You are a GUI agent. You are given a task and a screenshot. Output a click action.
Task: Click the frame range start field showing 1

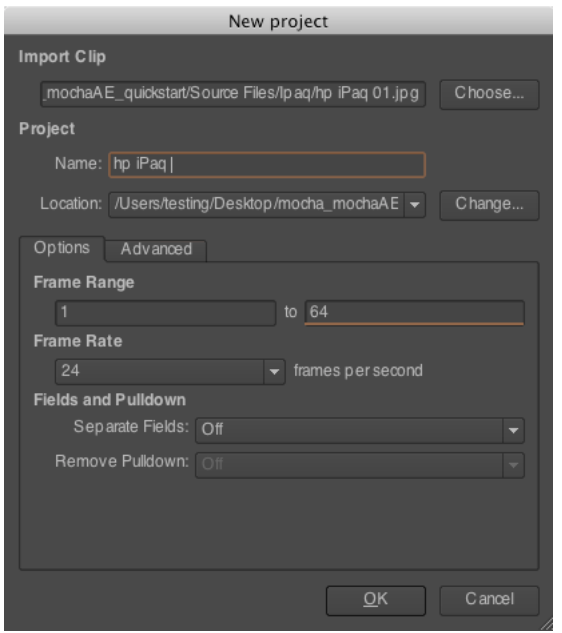click(166, 313)
